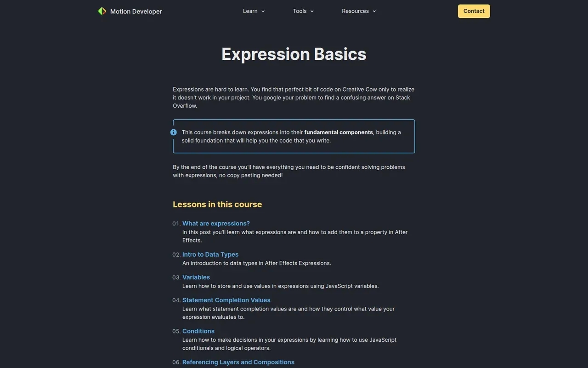Open Statement Completion Values lesson
This screenshot has height=368, width=588.
pos(226,300)
